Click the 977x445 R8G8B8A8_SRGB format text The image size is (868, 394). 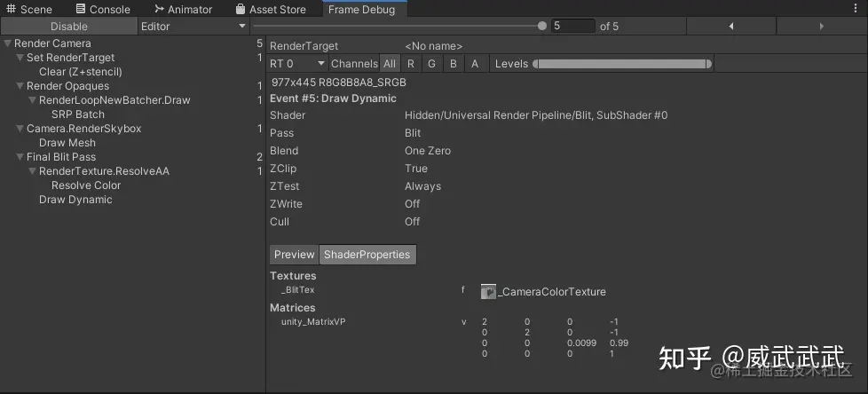(x=339, y=83)
